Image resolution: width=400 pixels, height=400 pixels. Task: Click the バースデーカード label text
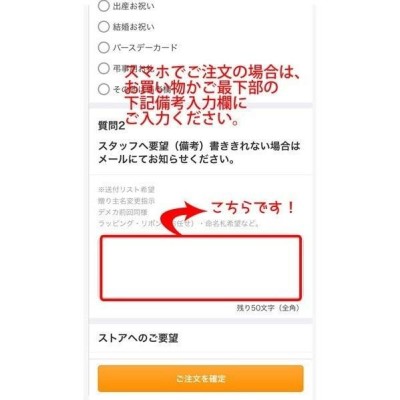[x=145, y=48]
